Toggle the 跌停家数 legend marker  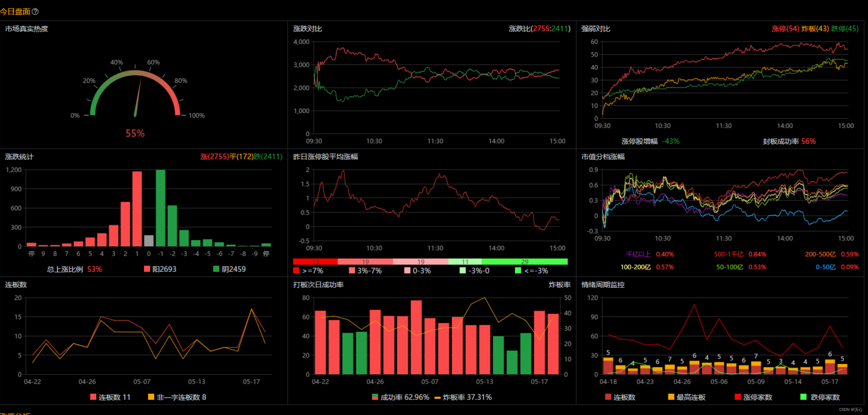click(x=803, y=397)
